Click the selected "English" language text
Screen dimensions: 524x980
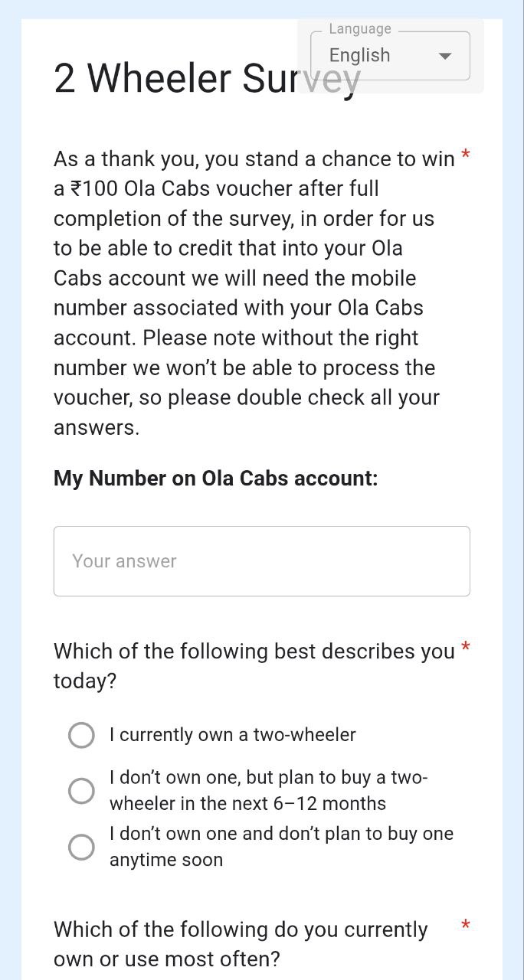359,56
